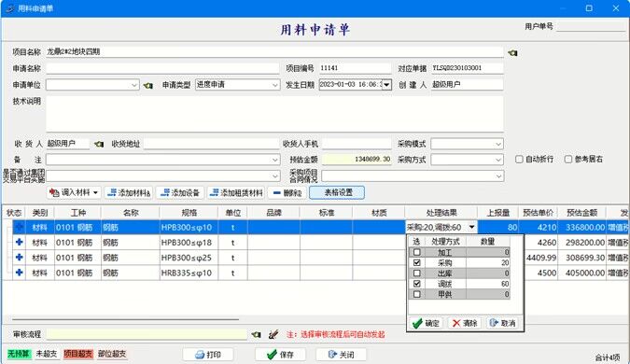
Task: Check the 加工 processing option checkbox
Action: point(416,252)
